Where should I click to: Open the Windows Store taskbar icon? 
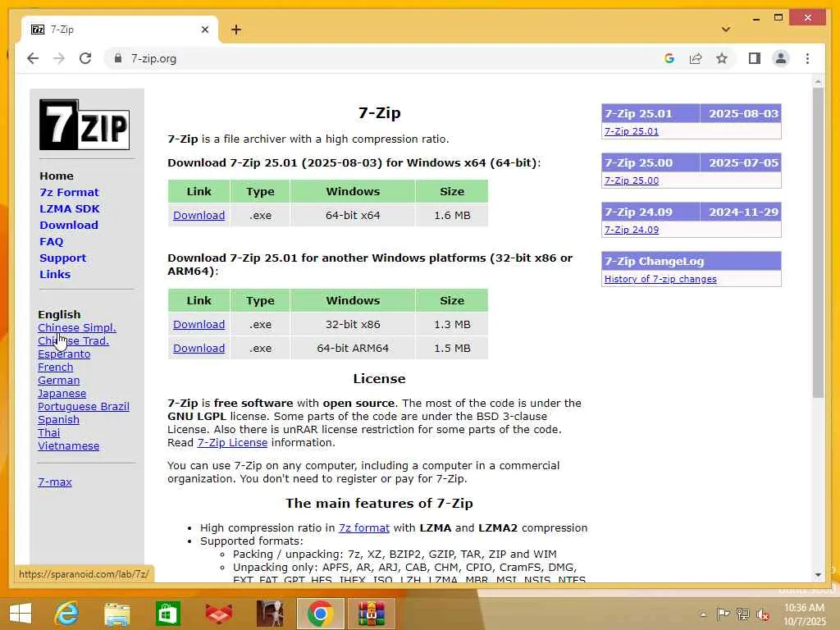tap(167, 614)
